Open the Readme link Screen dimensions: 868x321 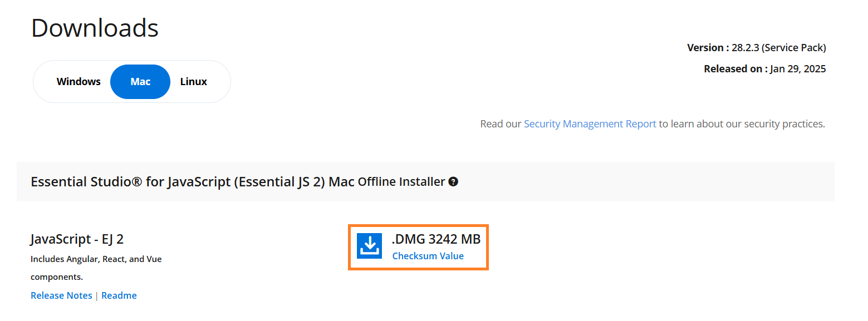[x=119, y=295]
